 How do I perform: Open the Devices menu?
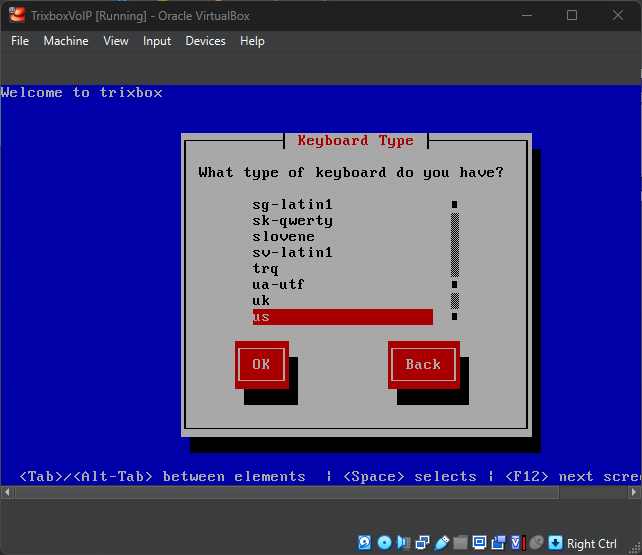206,41
